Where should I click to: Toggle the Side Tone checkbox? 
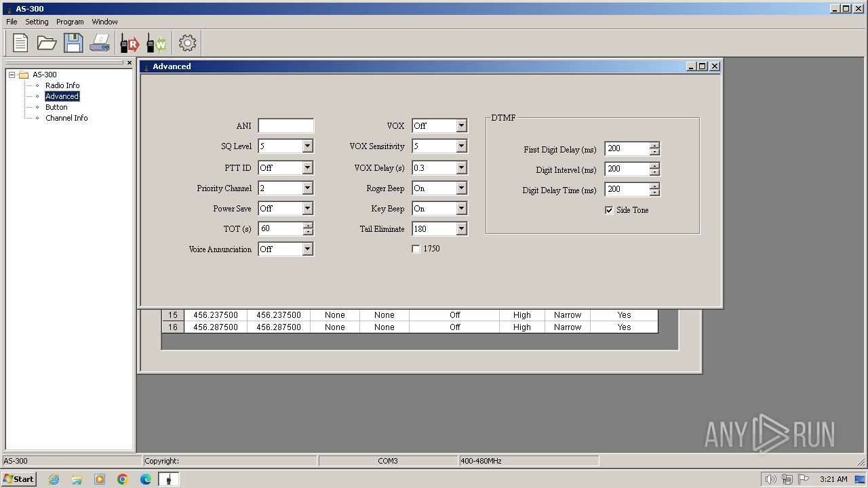(x=609, y=210)
